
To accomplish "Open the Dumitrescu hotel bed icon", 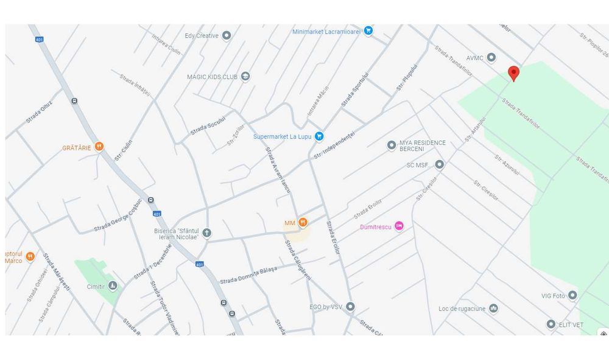I will [399, 226].
